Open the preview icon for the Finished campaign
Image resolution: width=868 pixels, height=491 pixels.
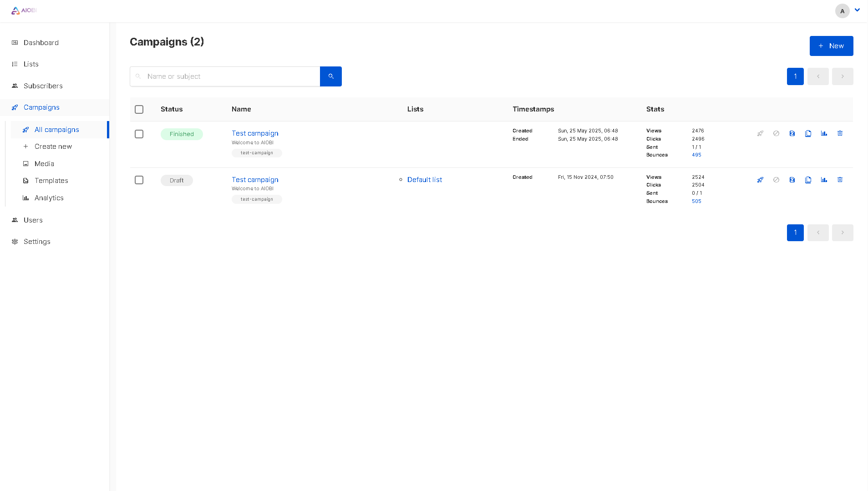(x=792, y=133)
